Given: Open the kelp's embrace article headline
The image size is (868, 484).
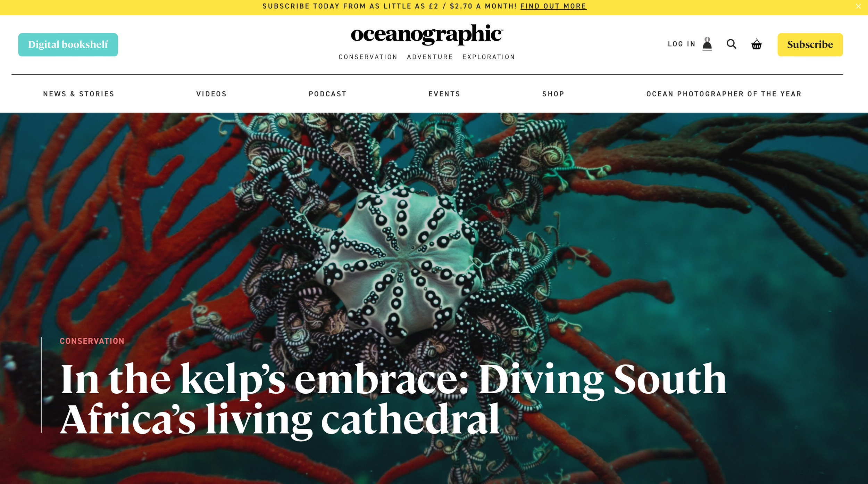Looking at the screenshot, I should point(393,398).
